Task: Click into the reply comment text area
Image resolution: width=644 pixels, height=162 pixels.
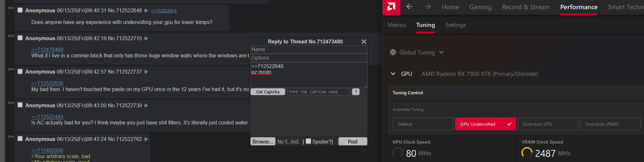Action: (309, 75)
